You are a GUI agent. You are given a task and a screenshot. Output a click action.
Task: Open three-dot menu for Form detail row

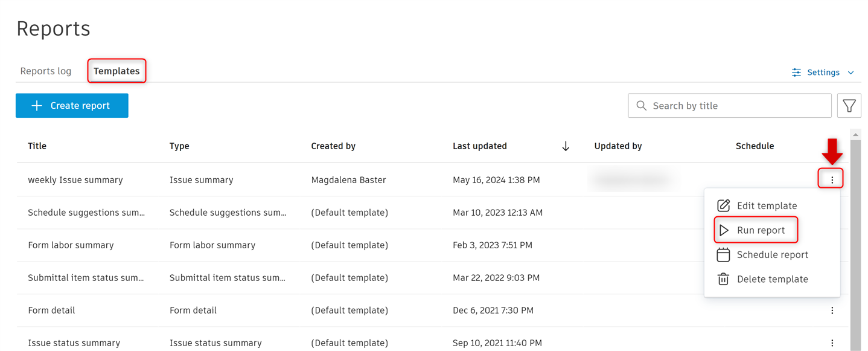click(832, 311)
